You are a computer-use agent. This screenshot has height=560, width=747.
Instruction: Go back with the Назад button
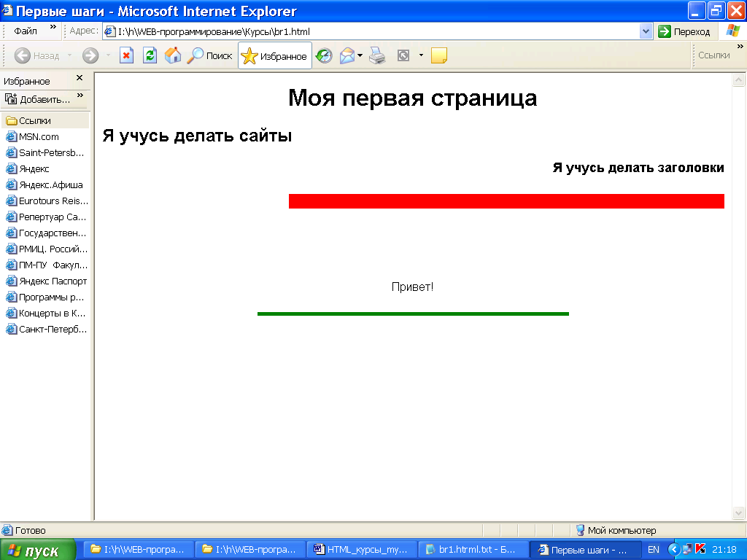pos(37,55)
